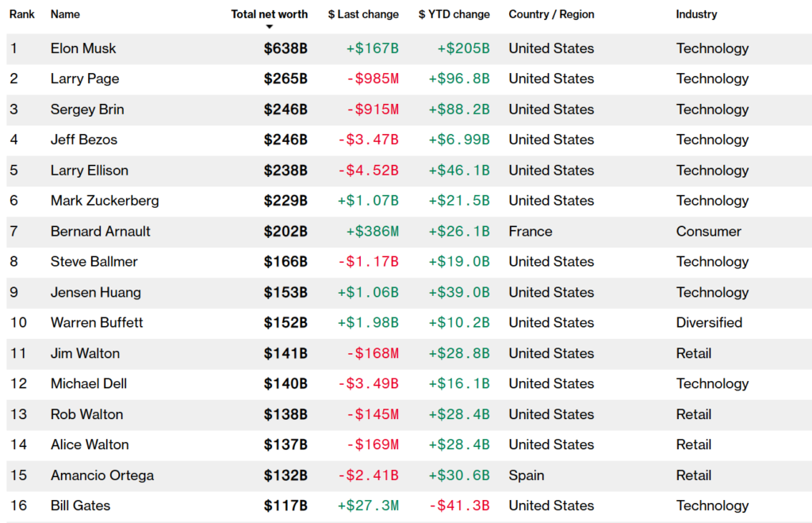This screenshot has height=523, width=812.
Task: Sort by Total net worth column
Action: [x=269, y=14]
